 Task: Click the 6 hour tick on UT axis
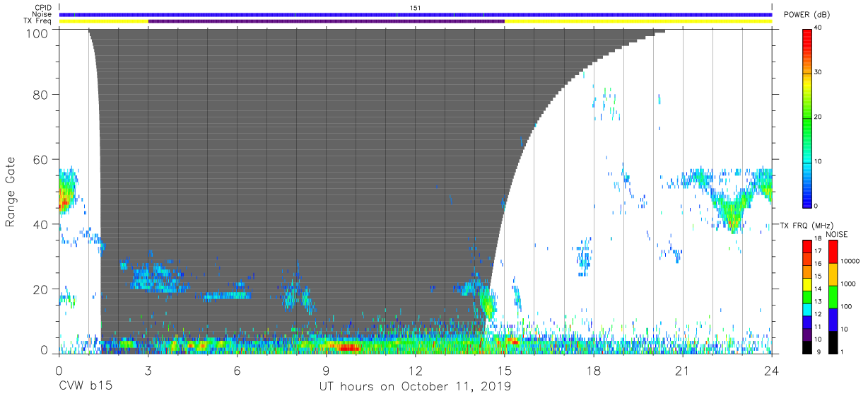[x=237, y=370]
